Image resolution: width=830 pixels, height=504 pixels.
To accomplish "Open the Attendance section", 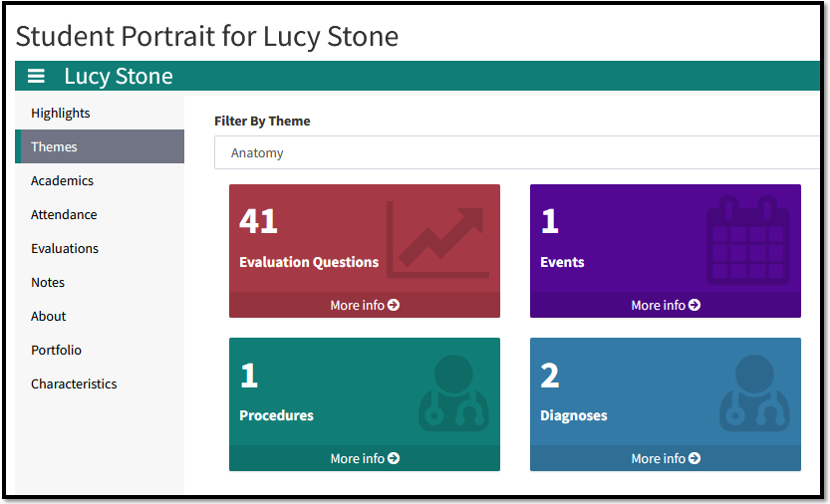I will [x=100, y=214].
